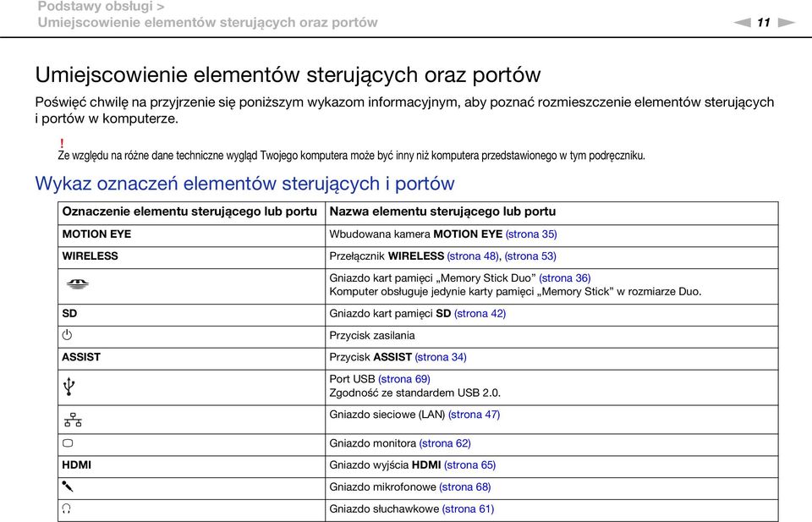Follow the ASSIST button (strona 34) link
Viewport: 812px width, 522px height.
click(440, 357)
